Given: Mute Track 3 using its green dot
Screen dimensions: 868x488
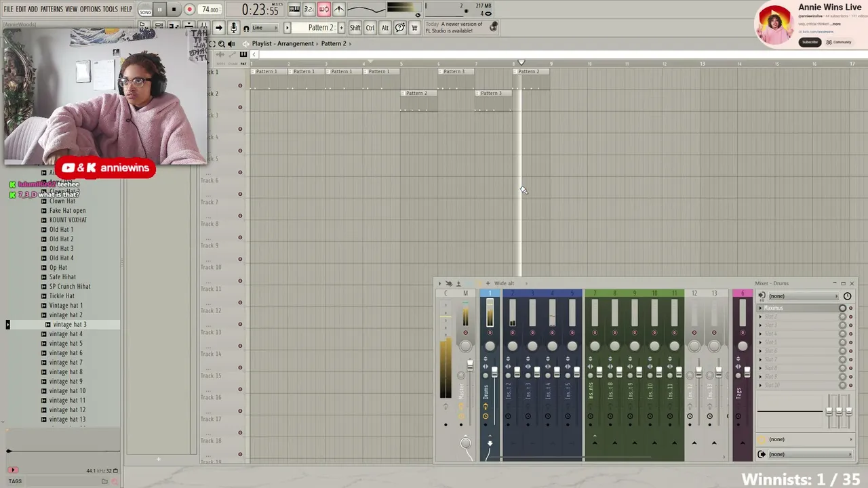Looking at the screenshot, I should (240, 129).
